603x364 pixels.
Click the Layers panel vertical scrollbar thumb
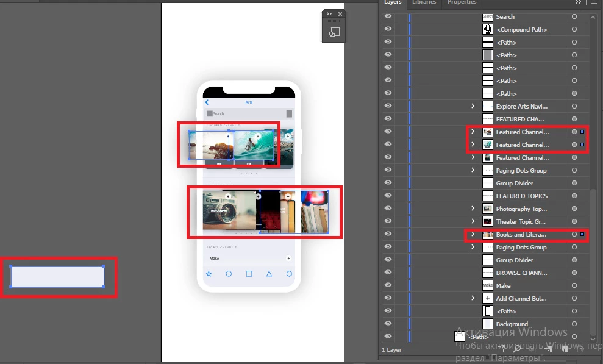pos(593,262)
